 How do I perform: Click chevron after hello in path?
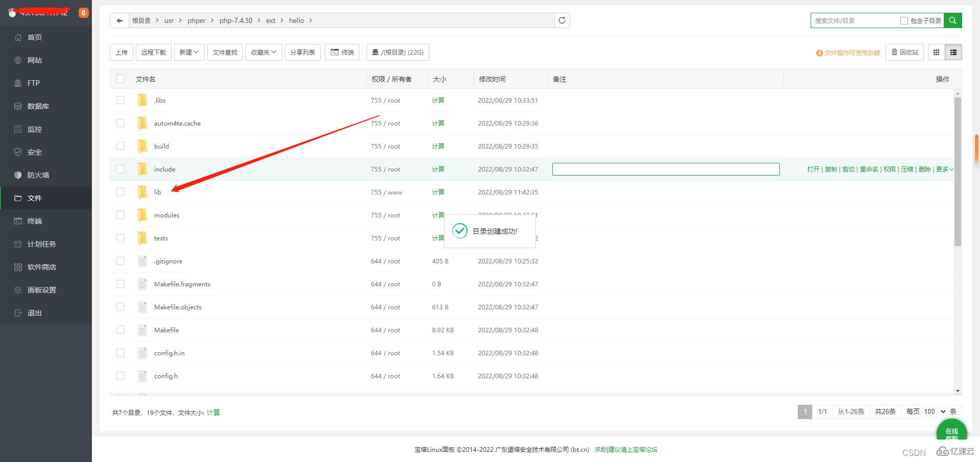(310, 20)
